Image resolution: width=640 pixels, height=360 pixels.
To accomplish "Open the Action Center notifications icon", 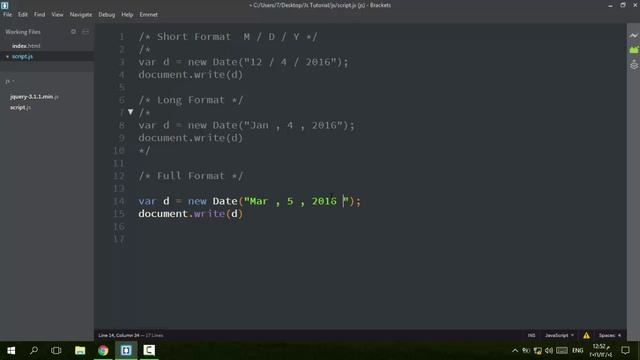I will tap(625, 350).
